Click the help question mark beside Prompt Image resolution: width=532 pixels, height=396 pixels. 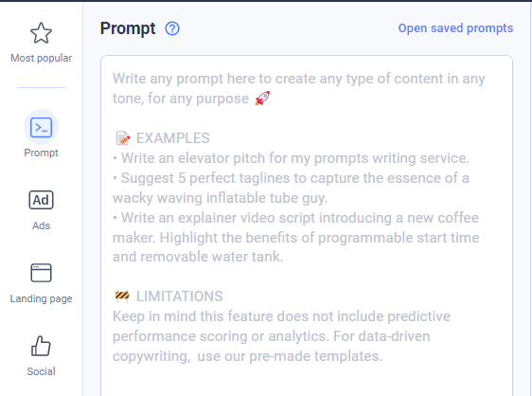[x=172, y=28]
